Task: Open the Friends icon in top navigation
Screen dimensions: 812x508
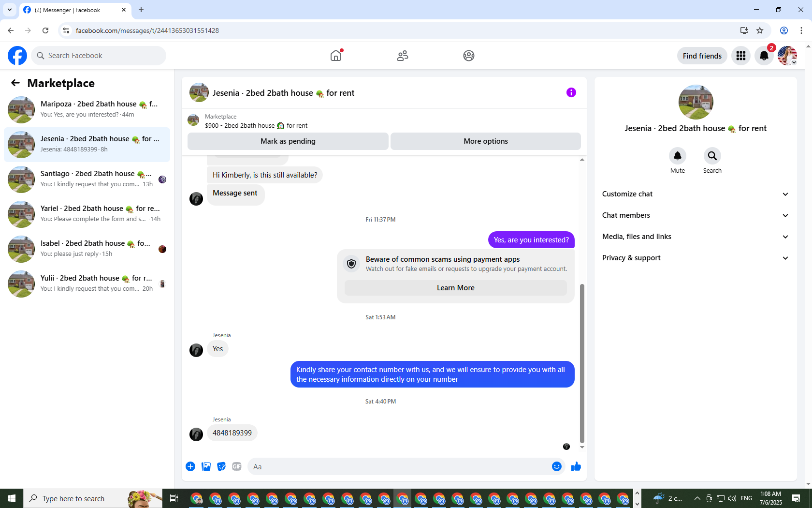Action: coord(403,56)
